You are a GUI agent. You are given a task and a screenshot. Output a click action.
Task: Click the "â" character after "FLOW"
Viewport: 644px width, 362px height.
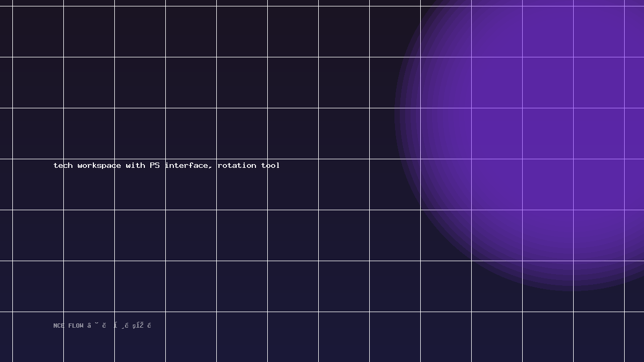click(x=89, y=326)
